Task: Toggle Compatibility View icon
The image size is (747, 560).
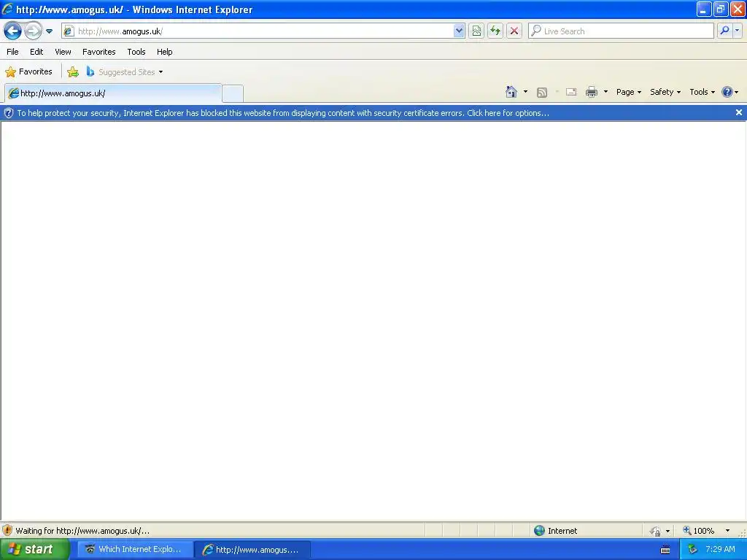Action: click(x=476, y=31)
